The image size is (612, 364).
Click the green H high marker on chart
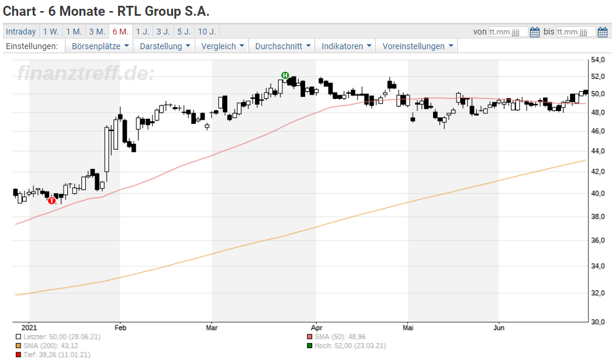285,75
